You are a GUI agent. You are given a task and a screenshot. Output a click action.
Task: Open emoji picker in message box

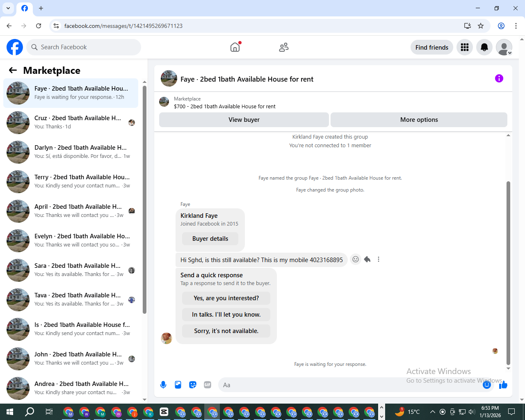(487, 385)
